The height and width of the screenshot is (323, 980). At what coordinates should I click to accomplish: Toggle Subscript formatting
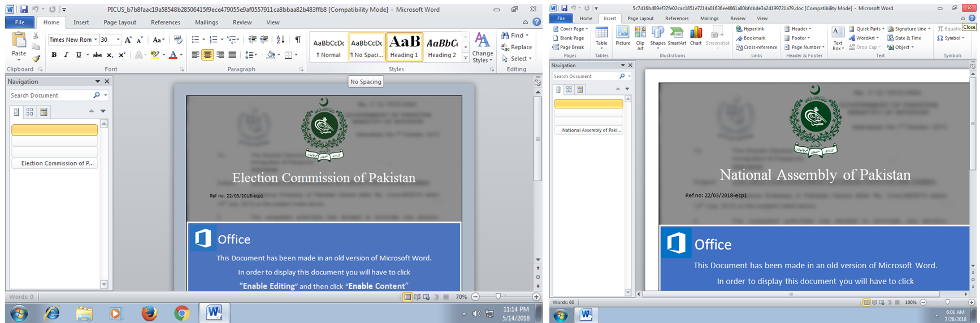[x=110, y=55]
